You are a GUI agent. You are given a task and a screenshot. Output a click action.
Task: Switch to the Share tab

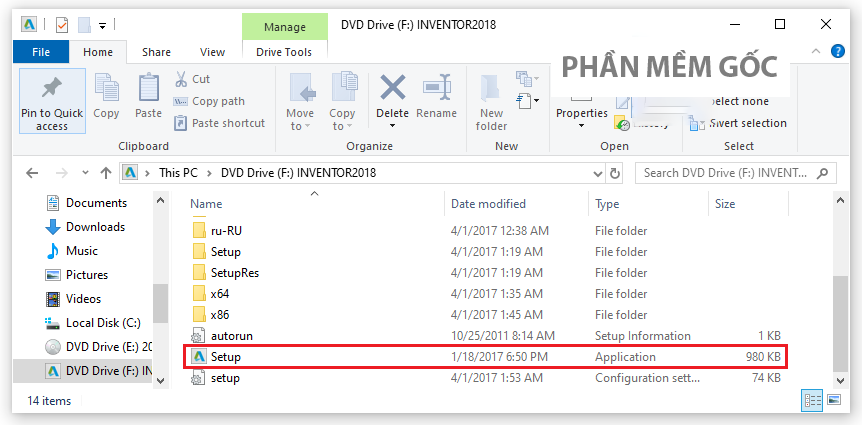pos(156,52)
